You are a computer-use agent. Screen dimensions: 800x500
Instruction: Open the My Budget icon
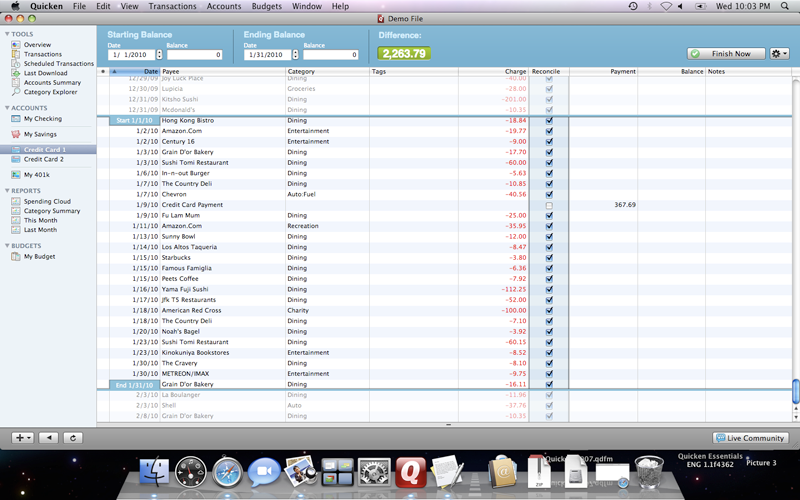pos(16,257)
